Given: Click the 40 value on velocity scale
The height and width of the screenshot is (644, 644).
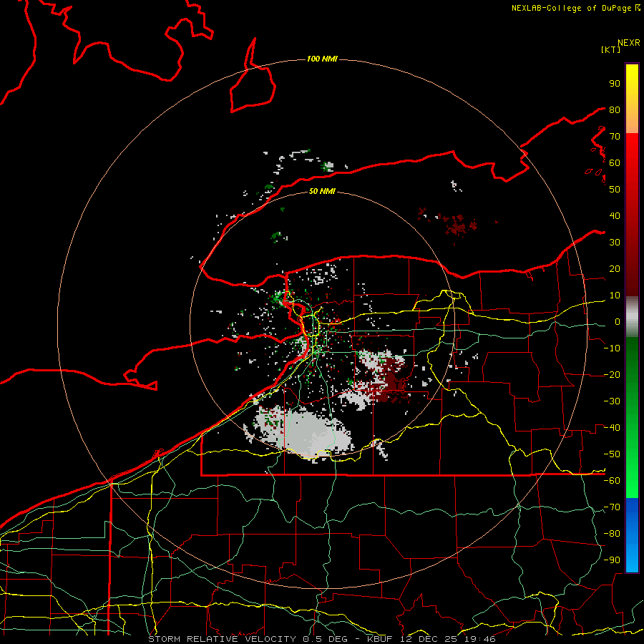Looking at the screenshot, I should click(615, 216).
